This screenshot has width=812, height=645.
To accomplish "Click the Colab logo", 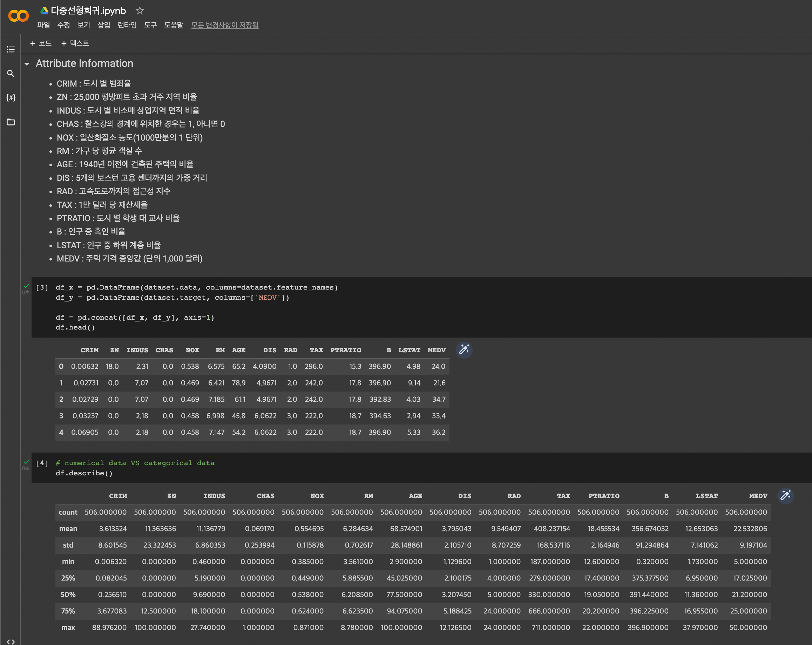I will pyautogui.click(x=18, y=16).
